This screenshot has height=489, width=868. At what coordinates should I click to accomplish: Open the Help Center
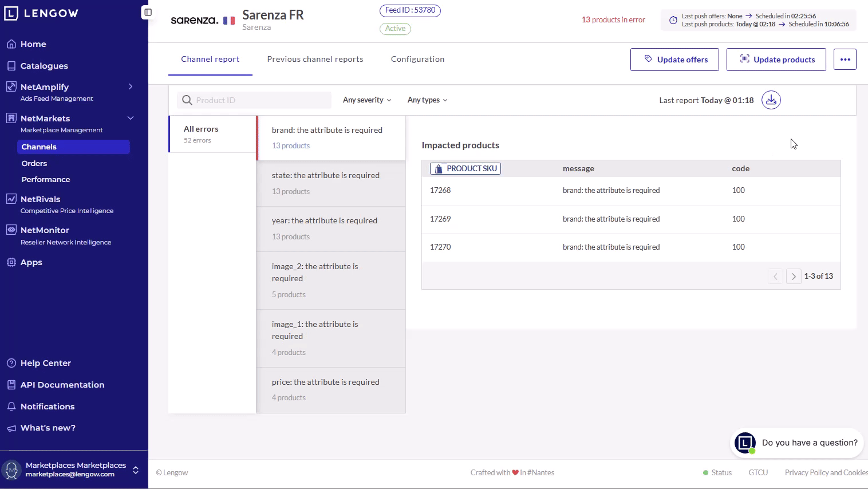click(45, 363)
